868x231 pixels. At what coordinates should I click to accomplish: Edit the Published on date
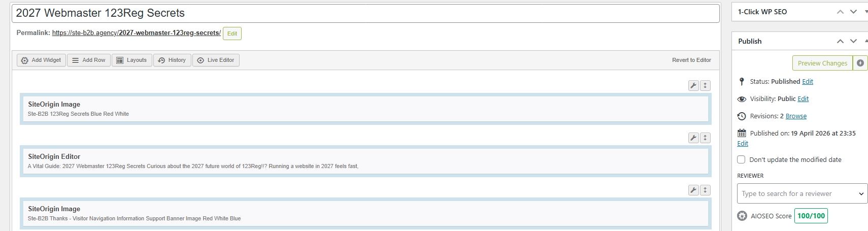point(743,143)
